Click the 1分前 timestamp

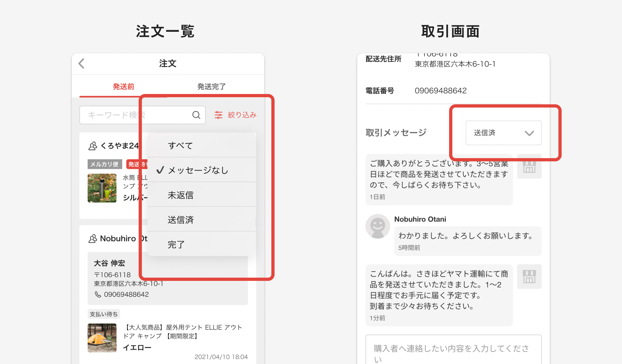tap(377, 318)
